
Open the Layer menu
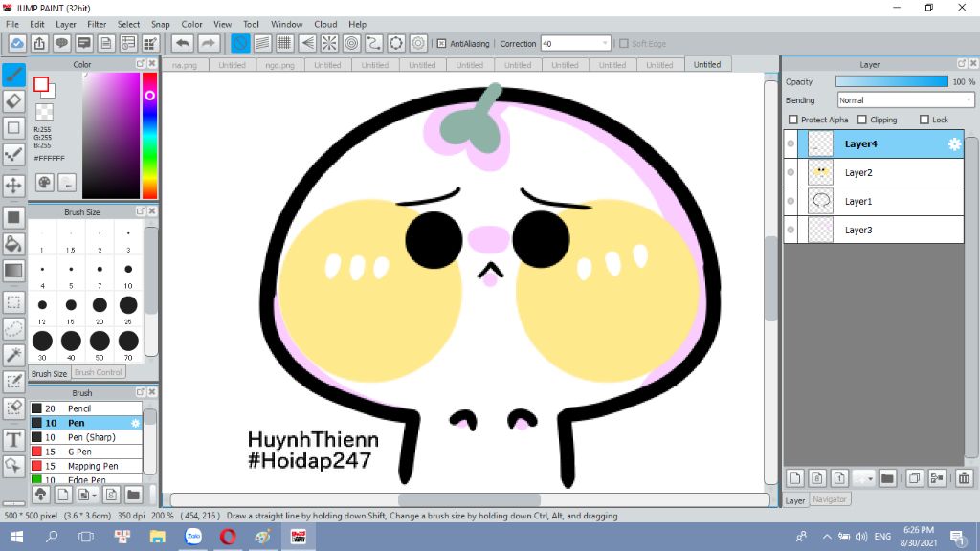(66, 24)
